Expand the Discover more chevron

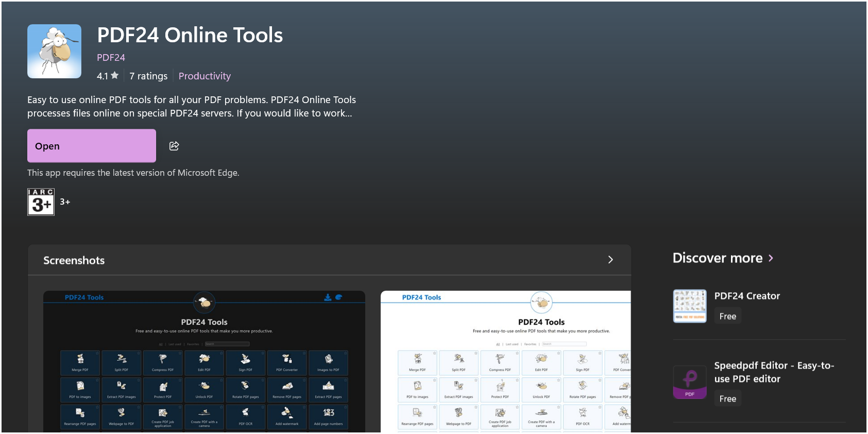pyautogui.click(x=771, y=258)
